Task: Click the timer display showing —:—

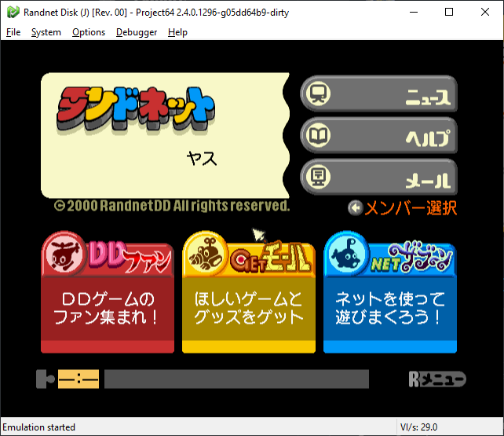Action: coord(79,379)
